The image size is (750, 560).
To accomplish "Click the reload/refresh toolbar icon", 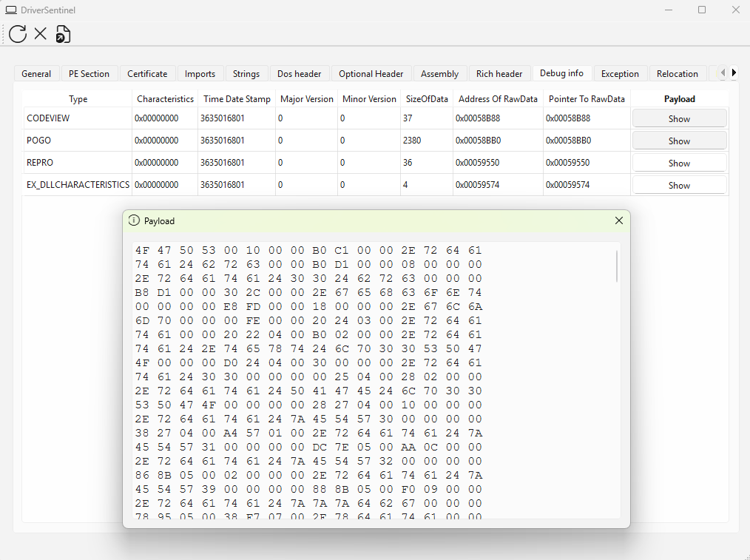I will coord(18,33).
